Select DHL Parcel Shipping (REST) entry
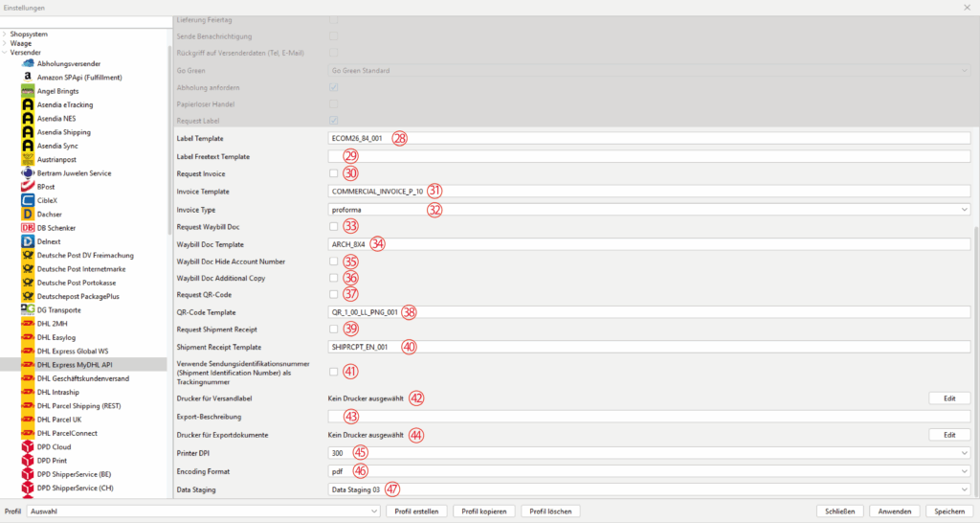Screen dimensions: 980x523 point(78,406)
